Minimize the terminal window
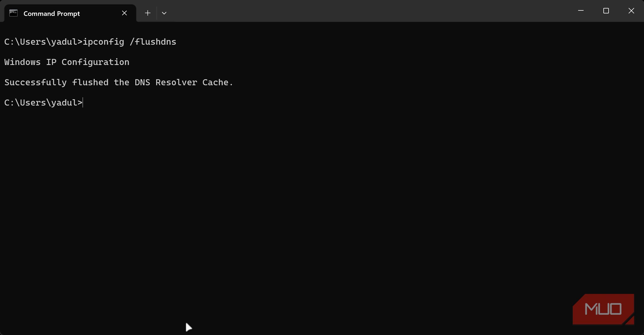The height and width of the screenshot is (335, 644). pyautogui.click(x=581, y=11)
